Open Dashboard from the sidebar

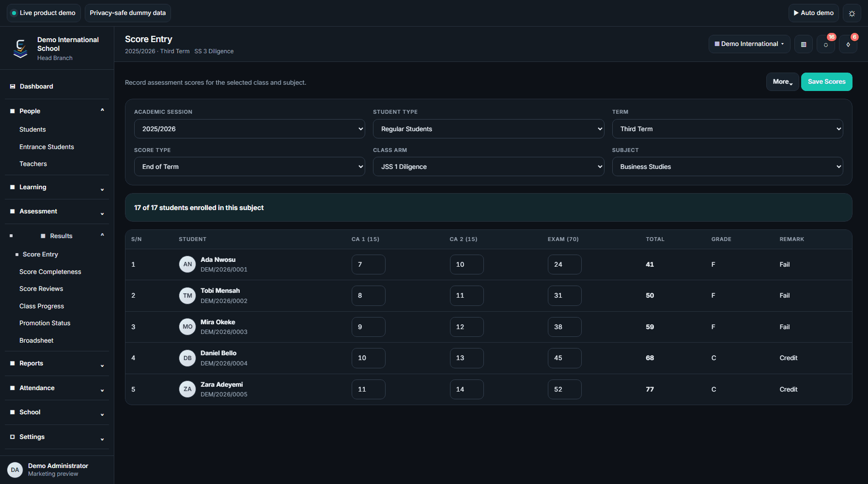[x=57, y=86]
